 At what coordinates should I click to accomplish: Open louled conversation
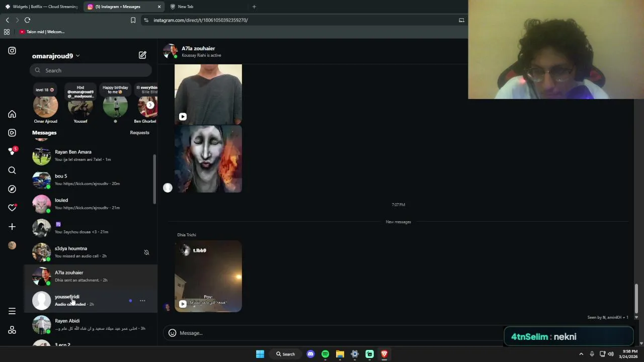(91, 204)
